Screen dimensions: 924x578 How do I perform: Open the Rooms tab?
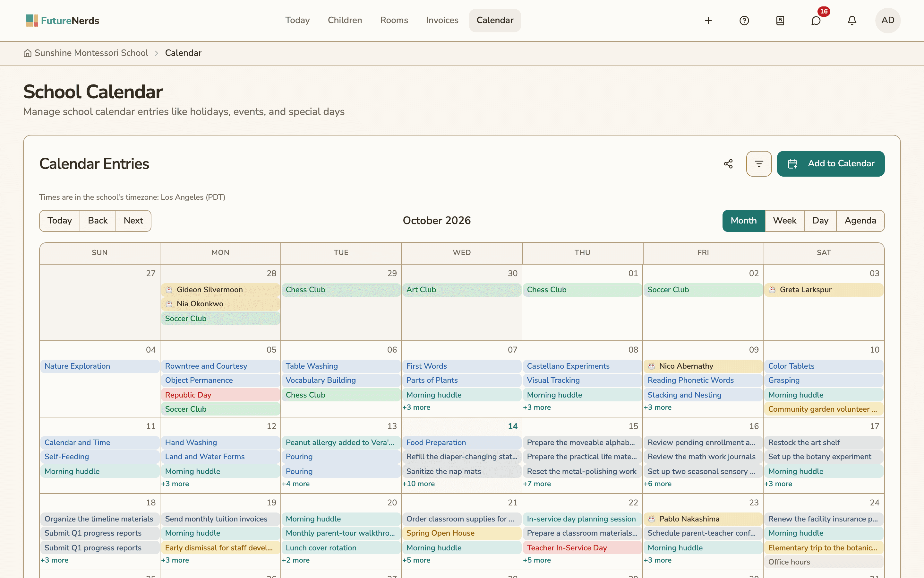[394, 20]
